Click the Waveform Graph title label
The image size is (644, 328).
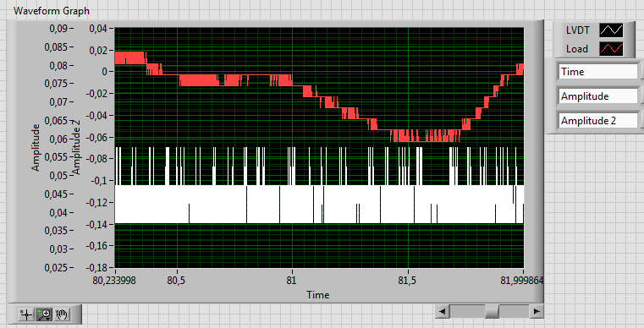[x=52, y=11]
